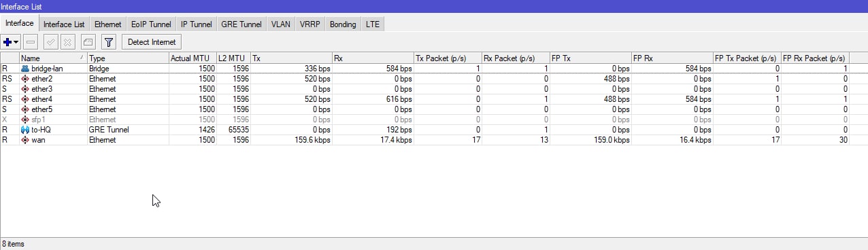Sort by FP Tx Packet (p/s) header

coord(747,58)
